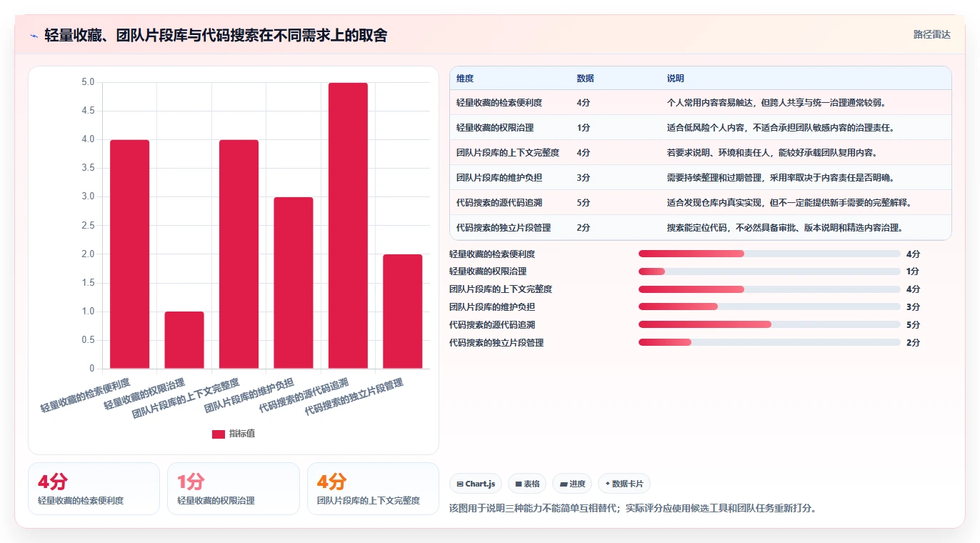Click the description starting 需要持续整理和过期管理
The height and width of the screenshot is (543, 980).
click(781, 178)
